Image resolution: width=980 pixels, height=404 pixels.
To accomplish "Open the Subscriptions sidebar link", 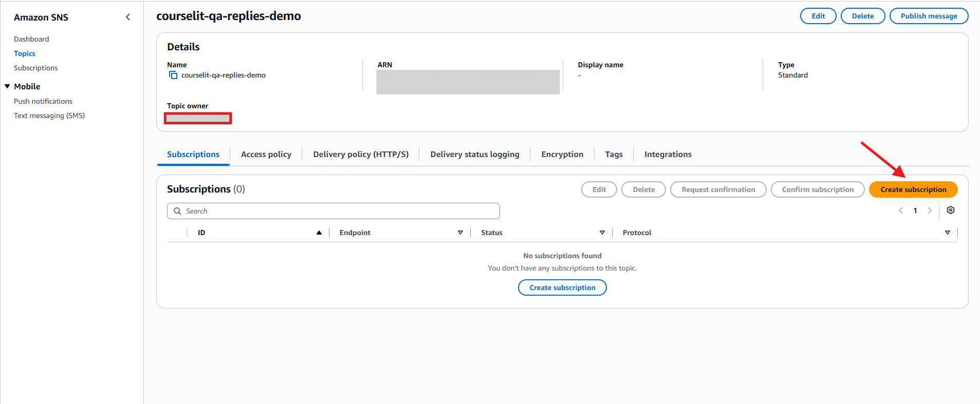I will (x=36, y=68).
